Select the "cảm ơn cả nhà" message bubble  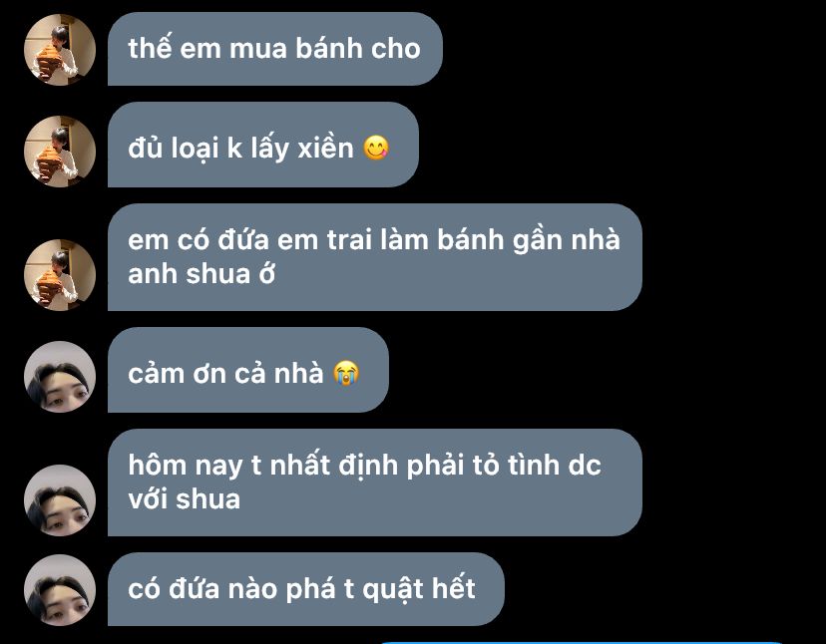(248, 370)
